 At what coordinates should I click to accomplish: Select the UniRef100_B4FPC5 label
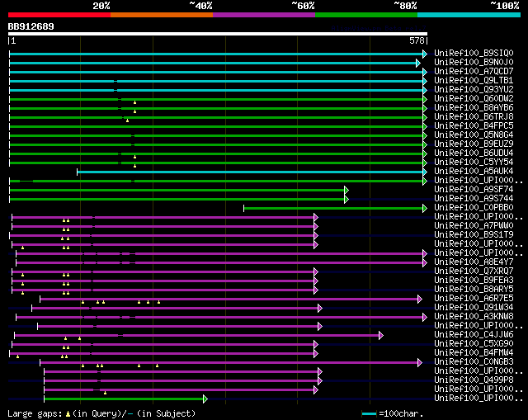(474, 126)
